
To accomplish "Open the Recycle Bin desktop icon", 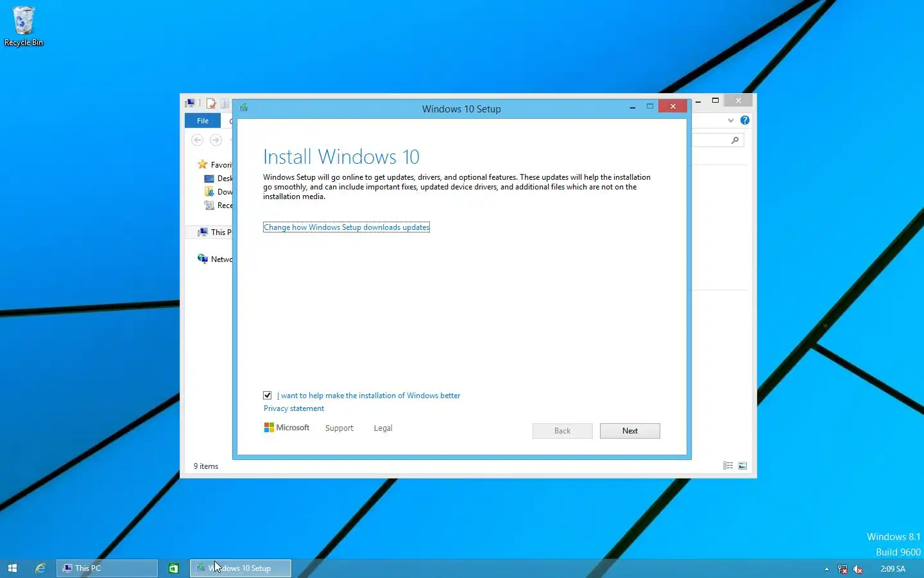I will [x=24, y=26].
